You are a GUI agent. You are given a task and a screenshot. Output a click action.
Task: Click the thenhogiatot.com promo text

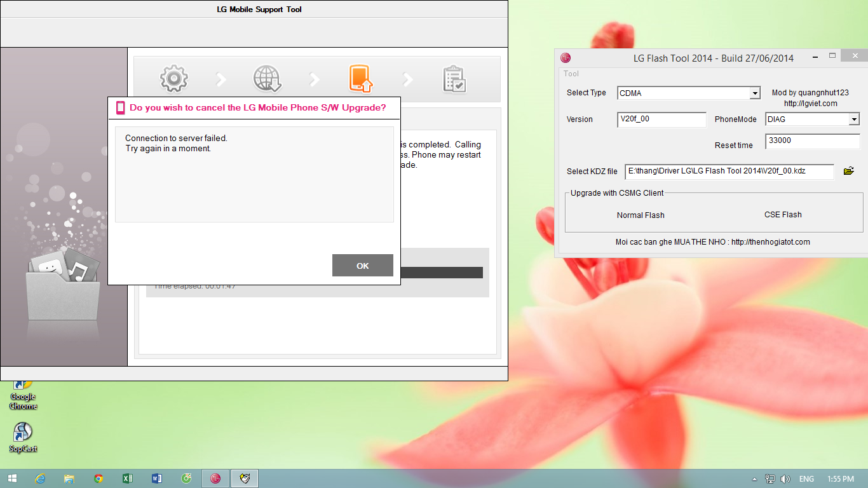[x=713, y=242]
